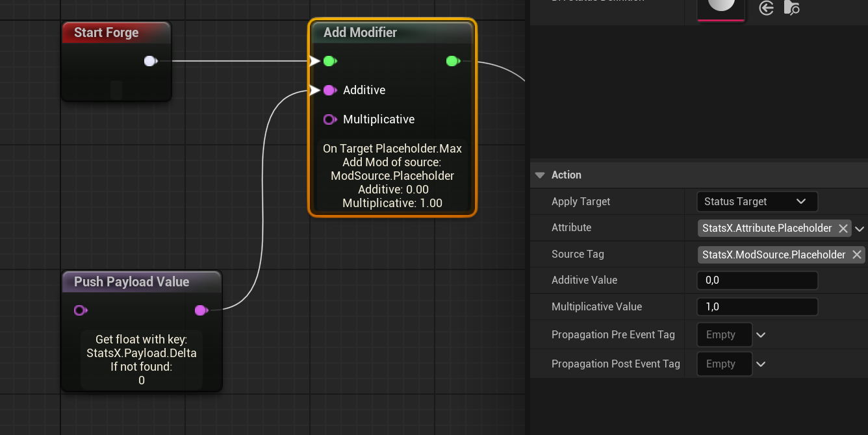Click the Add Modifier green input execution pin
Viewport: 868px width, 435px height.
point(329,61)
